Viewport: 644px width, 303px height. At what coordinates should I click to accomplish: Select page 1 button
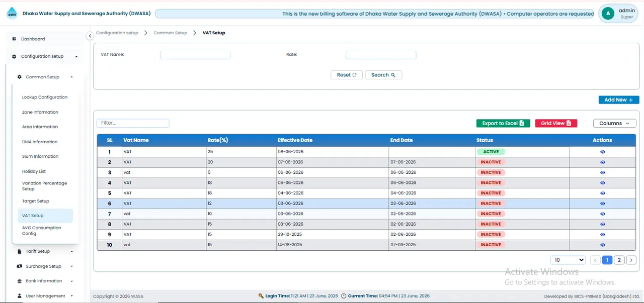607,260
